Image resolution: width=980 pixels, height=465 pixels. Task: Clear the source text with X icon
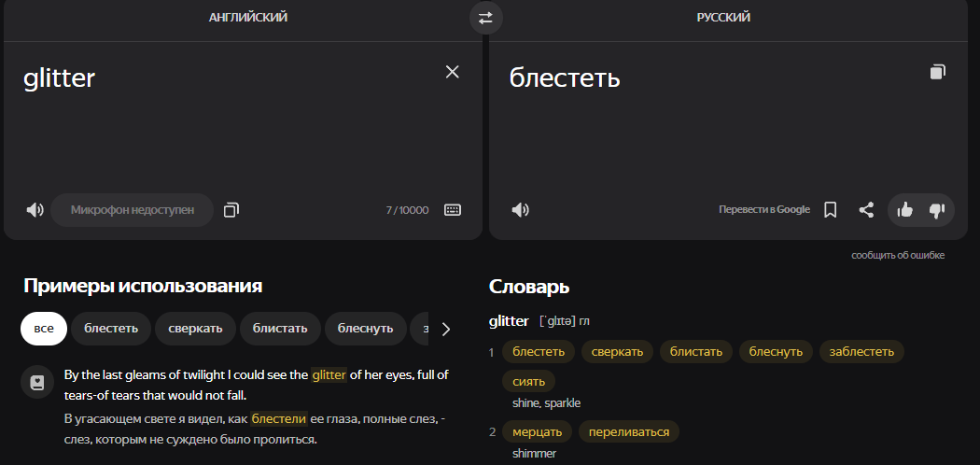453,72
